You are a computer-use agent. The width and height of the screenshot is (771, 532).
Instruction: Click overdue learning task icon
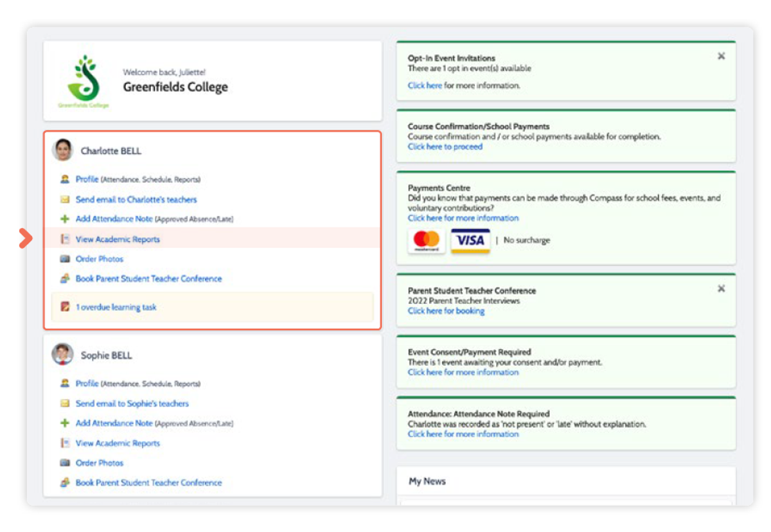coord(65,307)
